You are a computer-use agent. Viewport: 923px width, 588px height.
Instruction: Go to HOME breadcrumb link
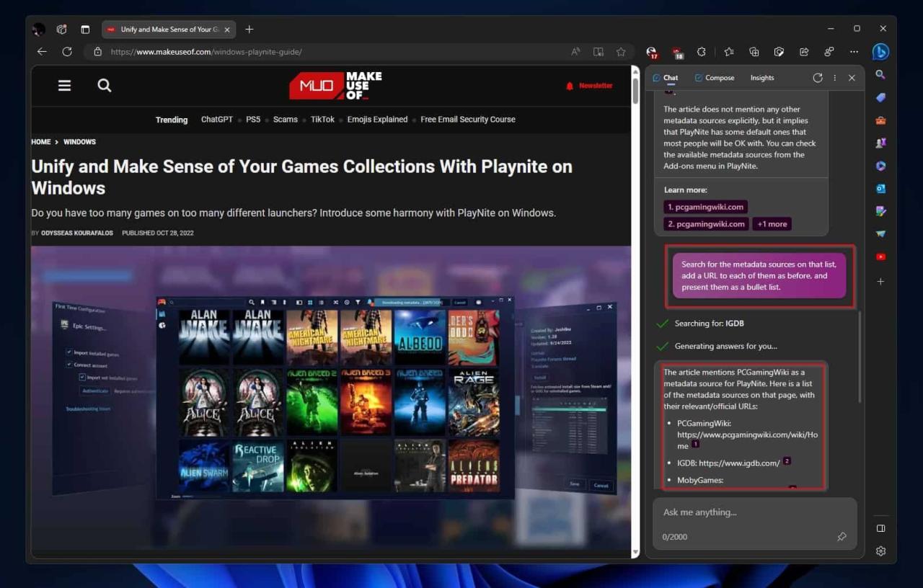tap(41, 142)
